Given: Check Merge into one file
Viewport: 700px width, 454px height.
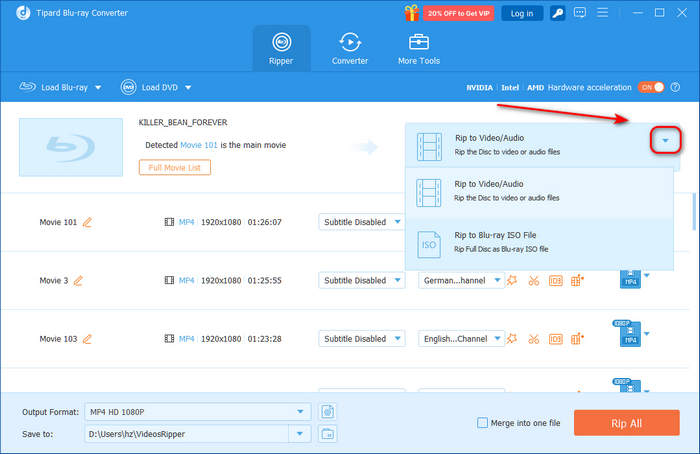Looking at the screenshot, I should click(483, 422).
